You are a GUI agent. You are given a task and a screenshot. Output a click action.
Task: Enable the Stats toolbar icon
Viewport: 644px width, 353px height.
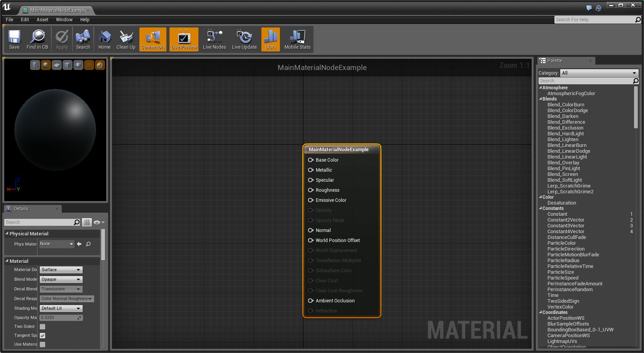(x=270, y=39)
